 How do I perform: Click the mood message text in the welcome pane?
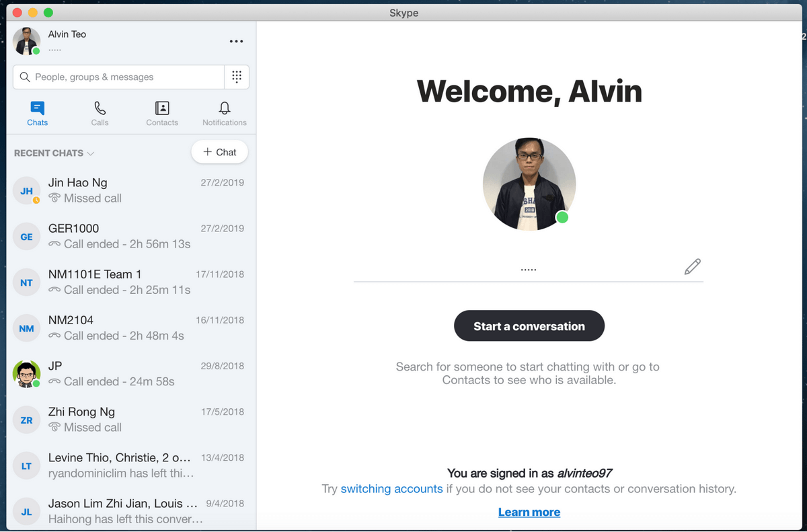pos(529,269)
